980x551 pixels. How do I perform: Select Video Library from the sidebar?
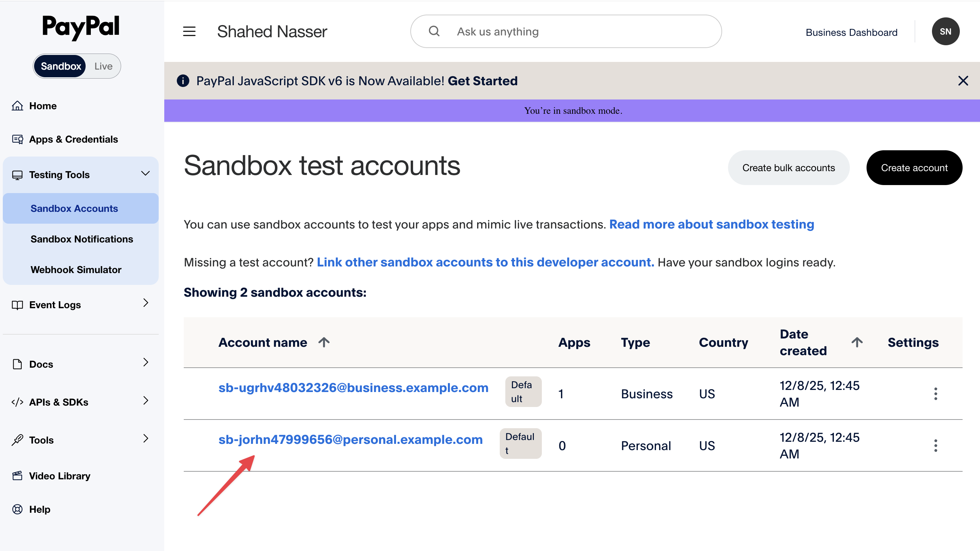click(x=60, y=476)
